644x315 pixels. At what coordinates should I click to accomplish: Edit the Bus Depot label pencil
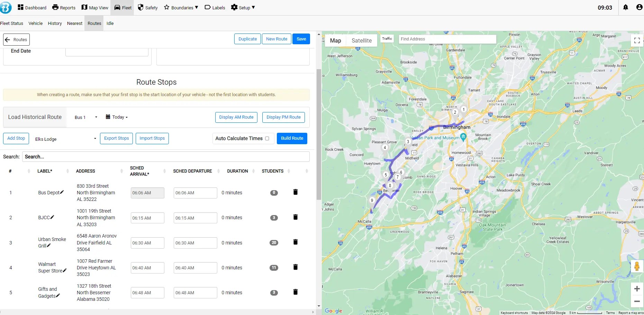(x=62, y=192)
